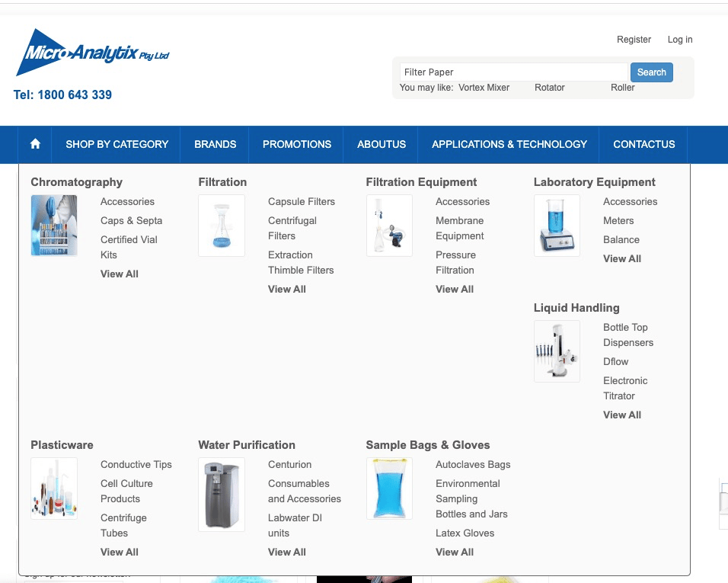The width and height of the screenshot is (728, 583).
Task: Open Filtration Equipment thumbnail
Action: (x=389, y=226)
